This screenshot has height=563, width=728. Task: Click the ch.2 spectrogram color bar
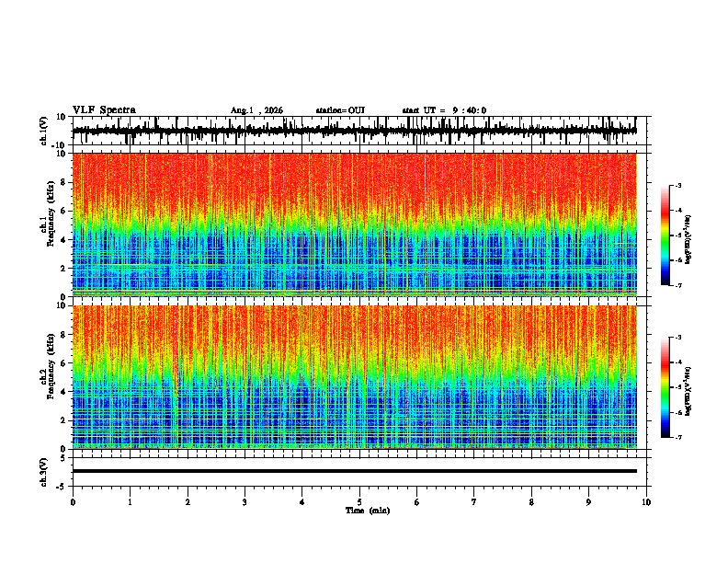665,387
